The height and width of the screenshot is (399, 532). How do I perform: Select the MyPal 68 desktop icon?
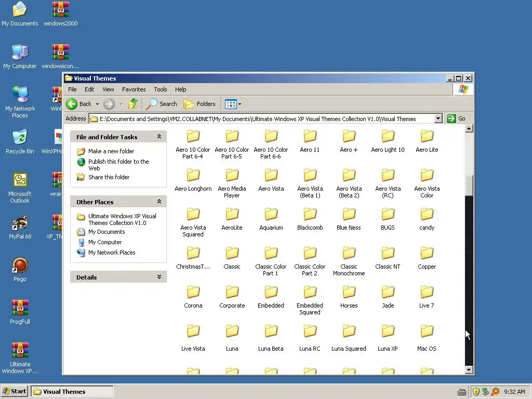20,227
